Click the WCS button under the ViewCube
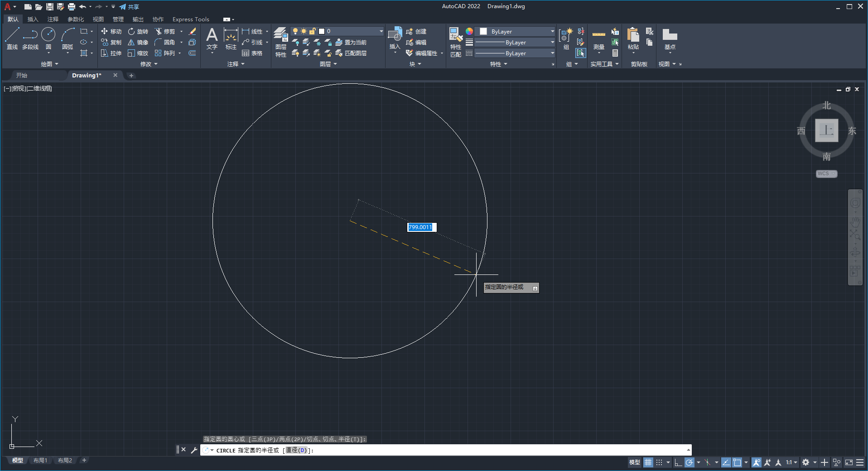The height and width of the screenshot is (471, 868). (x=827, y=174)
